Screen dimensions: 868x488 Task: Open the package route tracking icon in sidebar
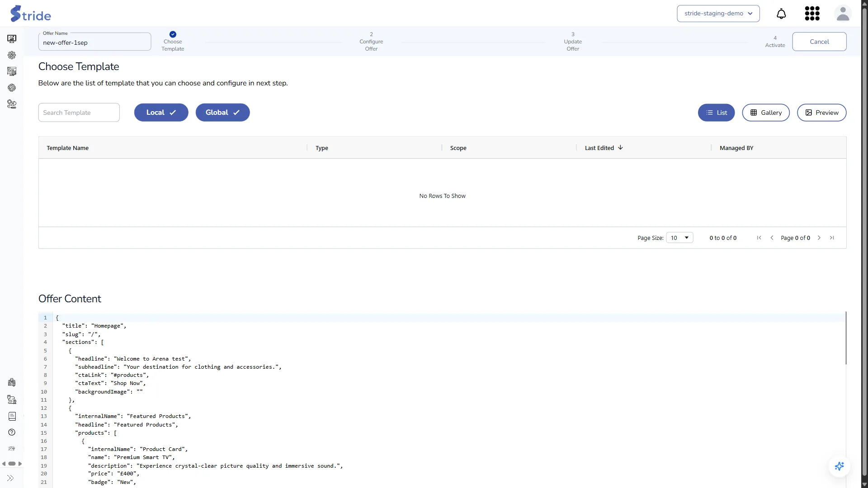(x=12, y=399)
